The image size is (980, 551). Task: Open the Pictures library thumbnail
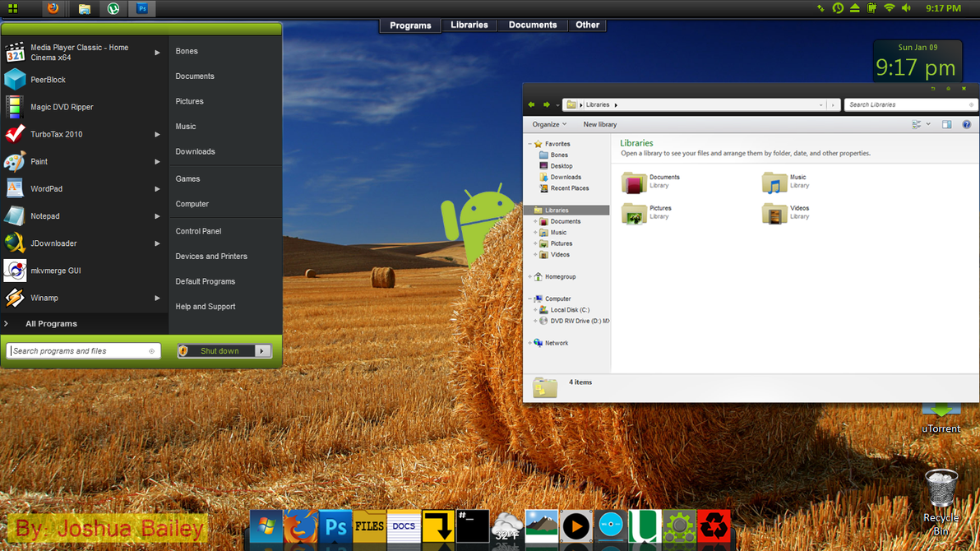pyautogui.click(x=634, y=214)
